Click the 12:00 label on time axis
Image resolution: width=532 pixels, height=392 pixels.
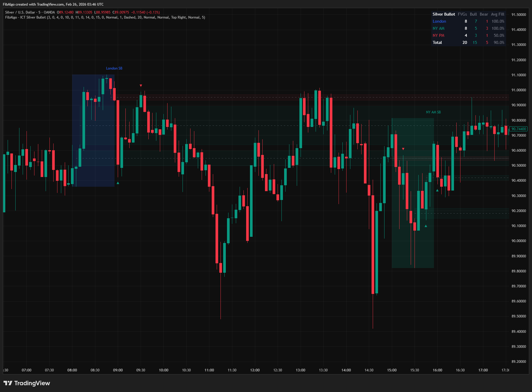coord(255,370)
